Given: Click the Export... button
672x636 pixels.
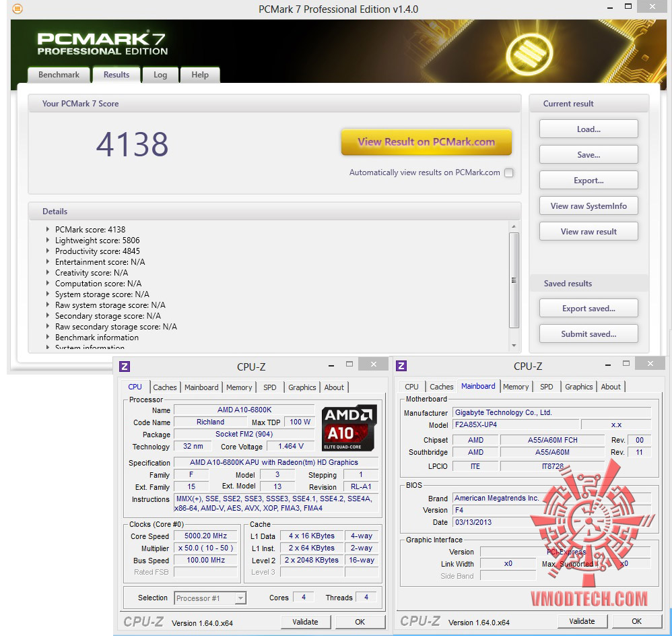Looking at the screenshot, I should coord(589,181).
